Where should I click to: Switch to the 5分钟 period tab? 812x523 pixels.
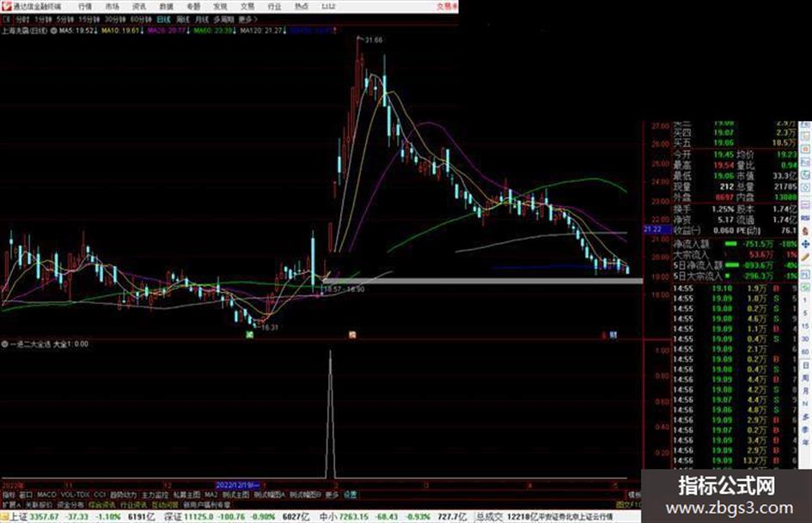[x=65, y=19]
